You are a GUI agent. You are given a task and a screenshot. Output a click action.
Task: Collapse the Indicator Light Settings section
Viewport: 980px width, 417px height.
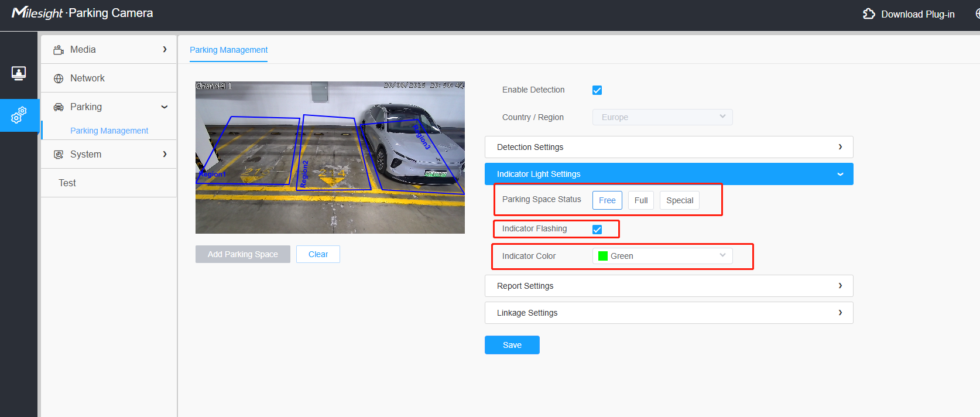pyautogui.click(x=669, y=174)
